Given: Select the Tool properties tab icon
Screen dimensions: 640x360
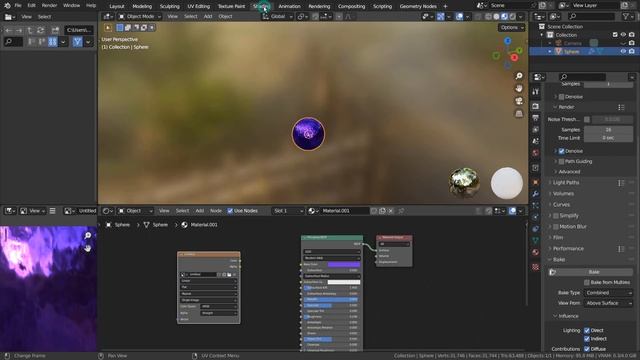Looking at the screenshot, I should [x=536, y=92].
